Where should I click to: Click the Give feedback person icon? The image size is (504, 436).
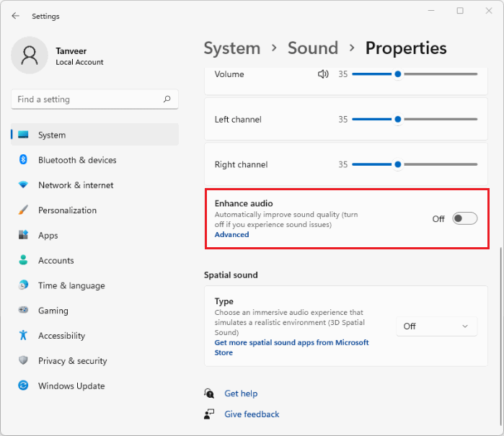(x=209, y=414)
